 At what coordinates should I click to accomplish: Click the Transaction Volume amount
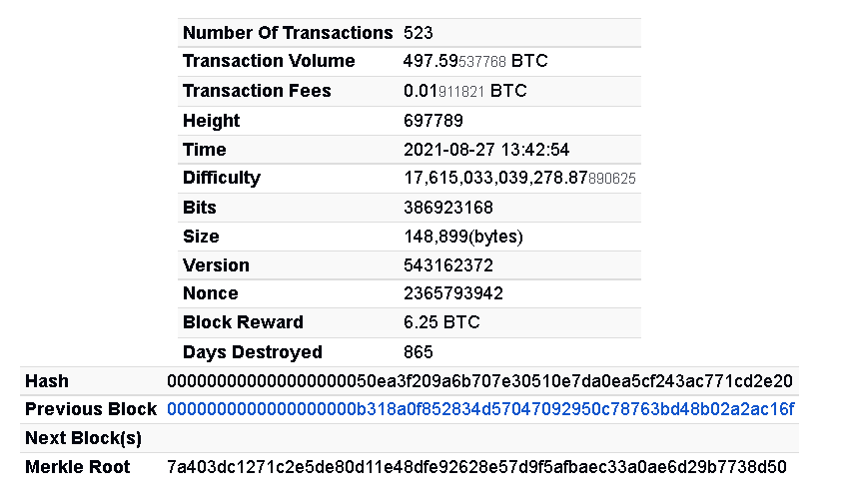pos(475,61)
